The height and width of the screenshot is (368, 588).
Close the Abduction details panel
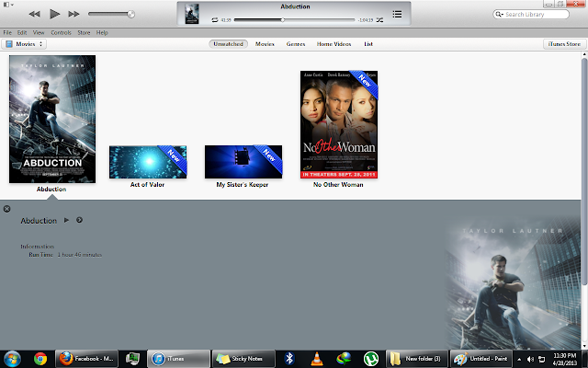[x=6, y=209]
